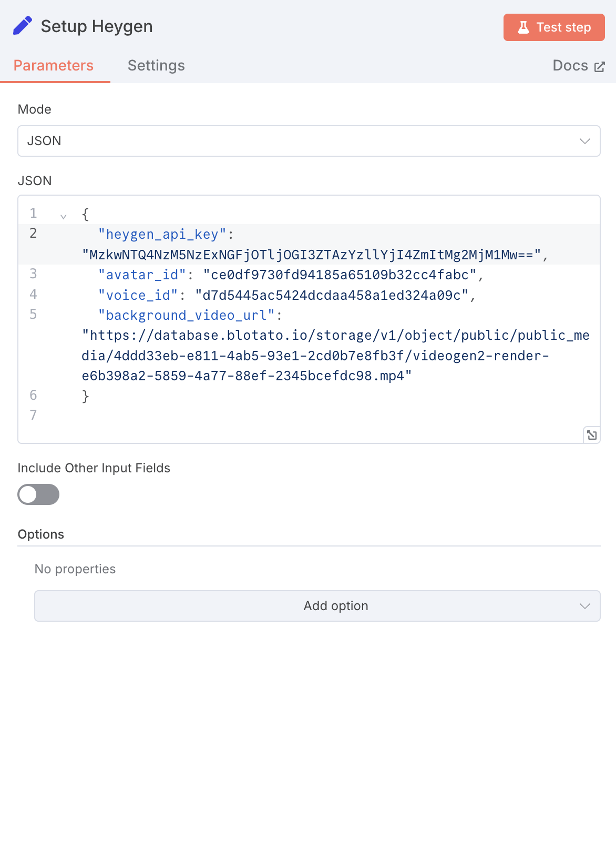Expand the Add option dropdown
The image size is (616, 850).
point(317,606)
